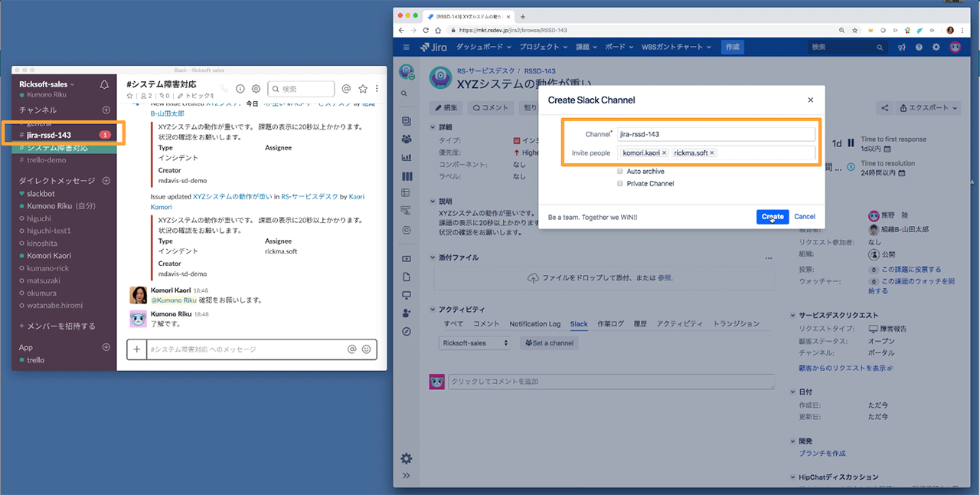The height and width of the screenshot is (495, 980).
Task: Start a new direct message in Slack
Action: pyautogui.click(x=106, y=181)
